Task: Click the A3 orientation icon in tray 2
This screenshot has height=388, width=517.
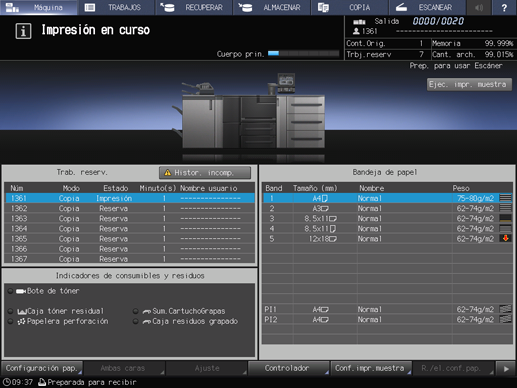Action: point(325,209)
